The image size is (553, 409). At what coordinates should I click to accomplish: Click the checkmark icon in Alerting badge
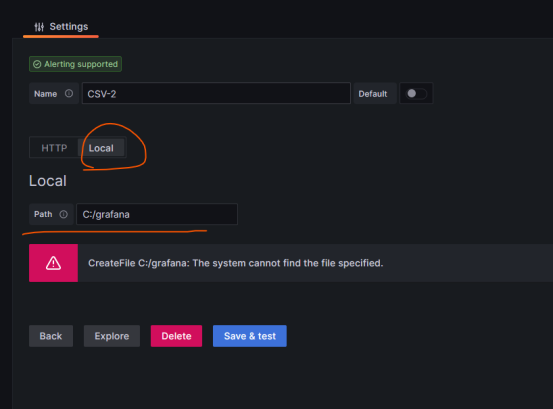point(37,64)
